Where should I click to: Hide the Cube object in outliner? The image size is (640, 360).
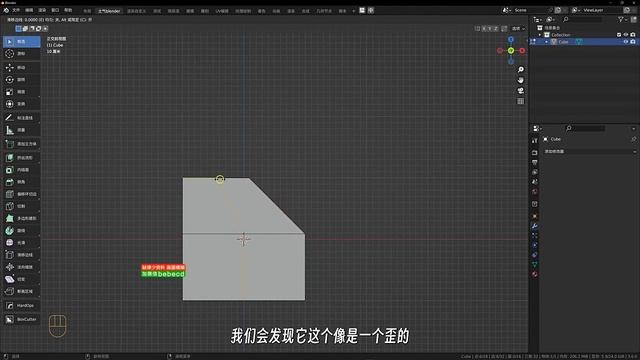pyautogui.click(x=626, y=42)
